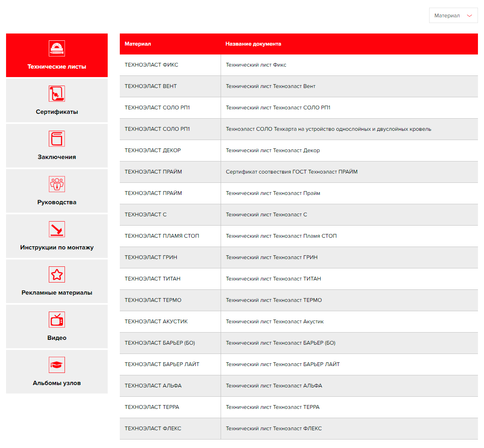This screenshot has height=448, width=484.
Task: Open Технический лист Техноэласт СОЛО РП1
Action: 278,108
